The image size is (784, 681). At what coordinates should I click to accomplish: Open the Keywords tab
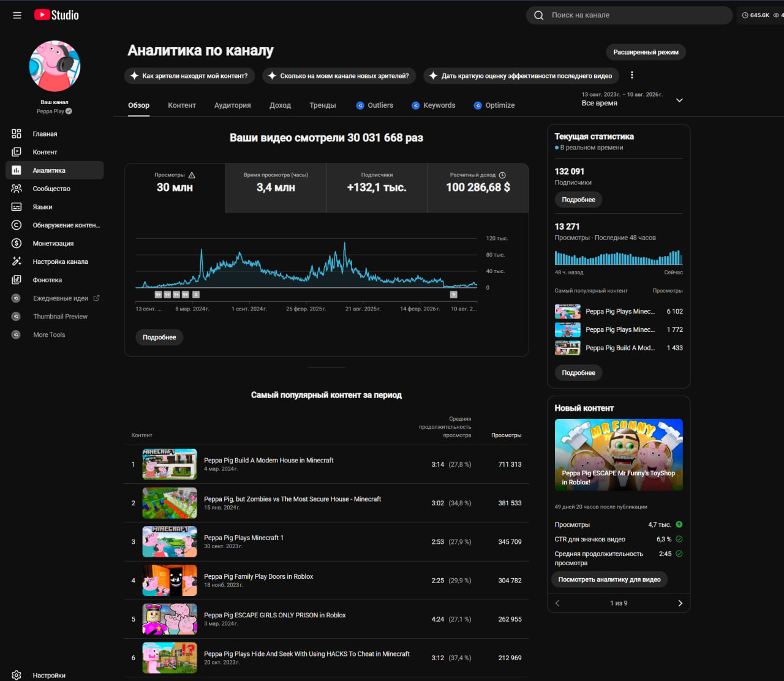(x=434, y=105)
